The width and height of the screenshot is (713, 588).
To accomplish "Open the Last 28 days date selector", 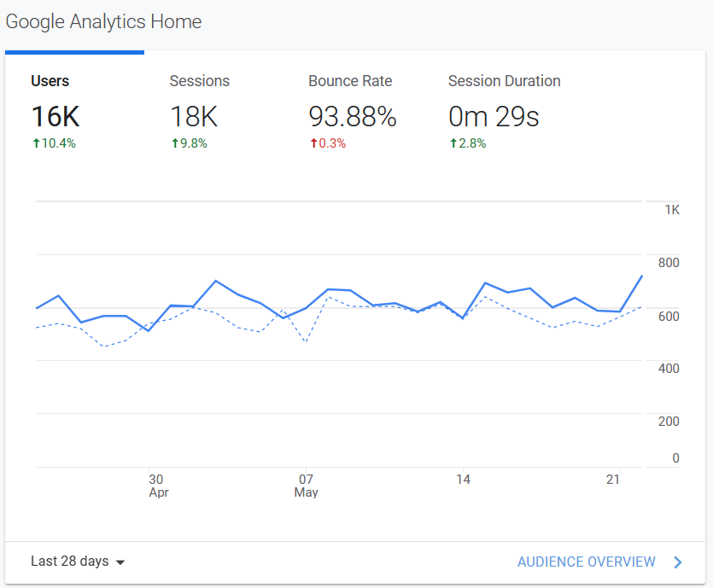I will click(69, 562).
